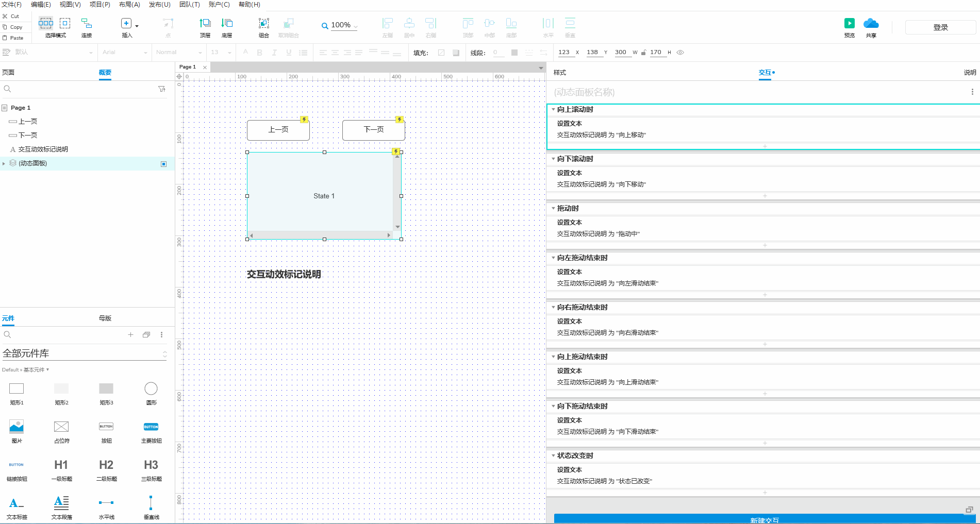Click the Cut icon in the toolbar
The height and width of the screenshot is (524, 980).
coord(5,16)
